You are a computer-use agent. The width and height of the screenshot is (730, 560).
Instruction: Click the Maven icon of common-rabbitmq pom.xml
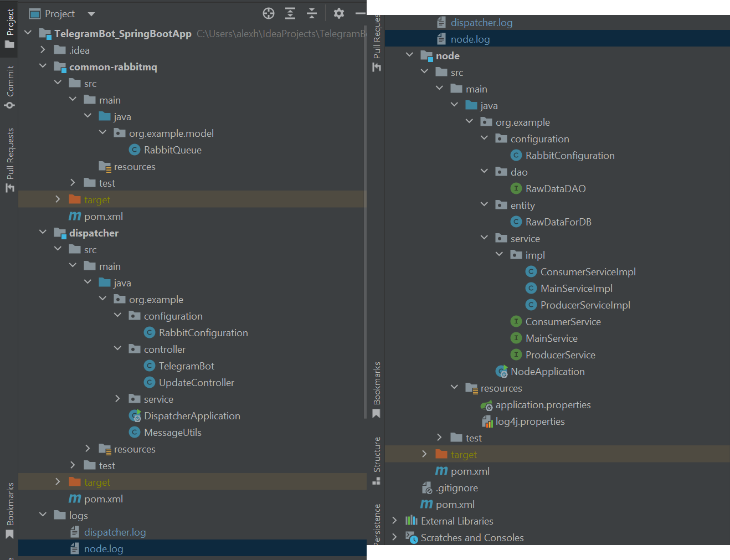tap(75, 216)
